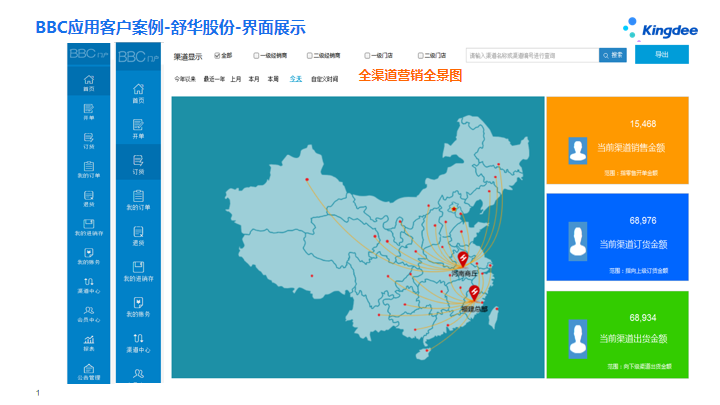Image resolution: width=720 pixels, height=405 pixels.
Task: Click BBC logo atop narrow sidebar
Action: point(89,54)
